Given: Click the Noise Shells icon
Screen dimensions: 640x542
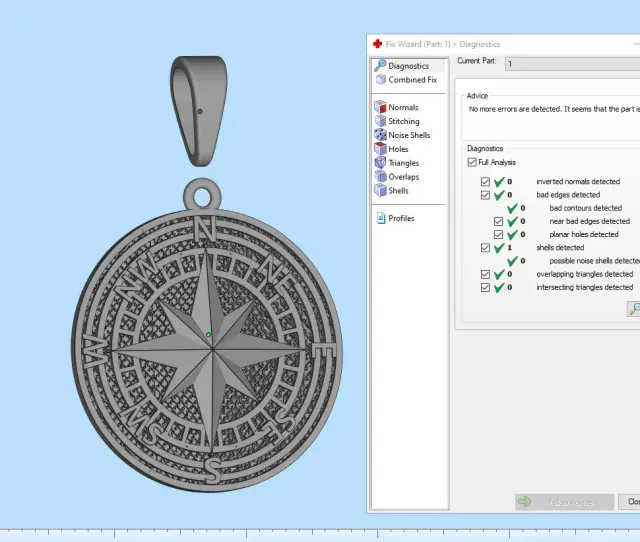Looking at the screenshot, I should pyautogui.click(x=380, y=135).
